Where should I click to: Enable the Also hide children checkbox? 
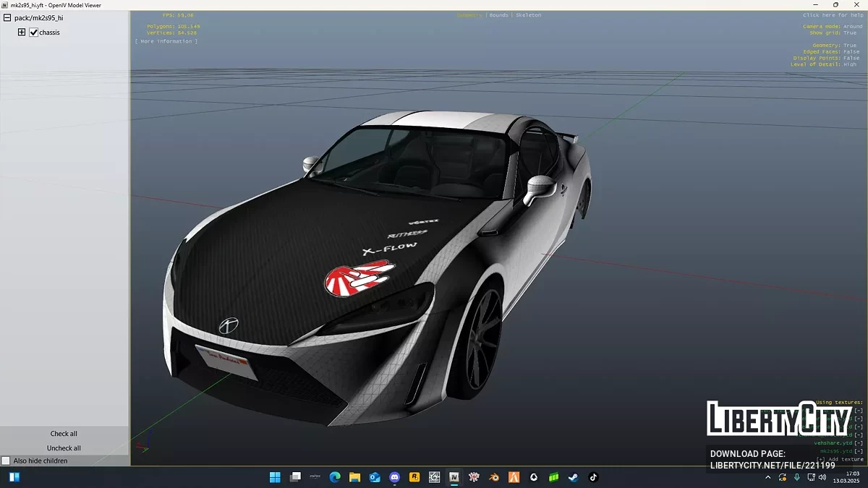click(x=6, y=461)
